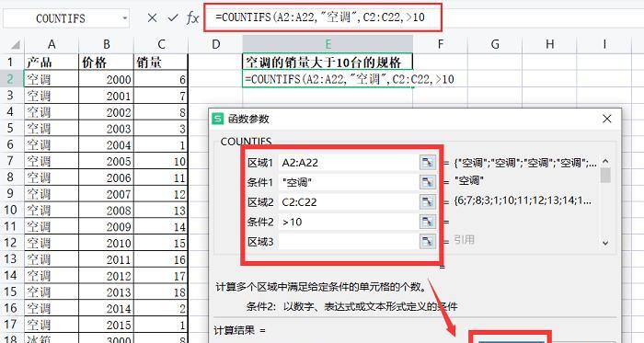Image resolution: width=644 pixels, height=343 pixels.
Task: Expand the COUNTIFS name box dropdown
Action: click(124, 18)
